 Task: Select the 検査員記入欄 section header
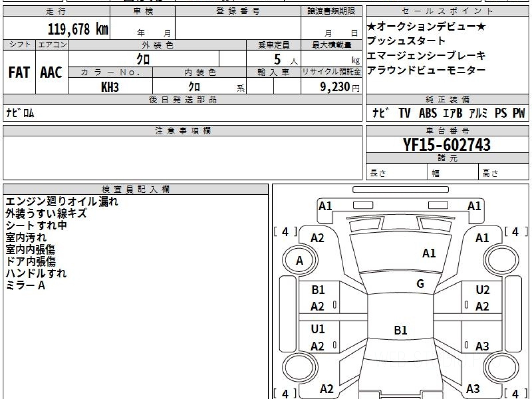[x=136, y=189]
